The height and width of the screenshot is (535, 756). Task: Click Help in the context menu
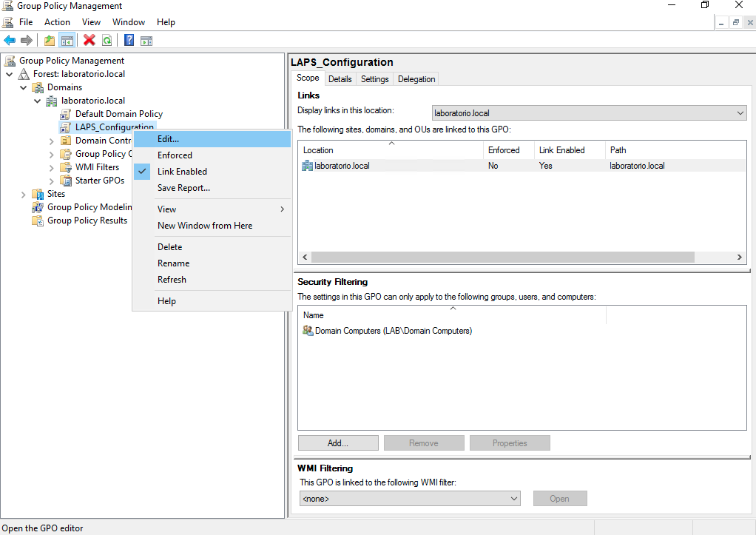tap(212, 300)
